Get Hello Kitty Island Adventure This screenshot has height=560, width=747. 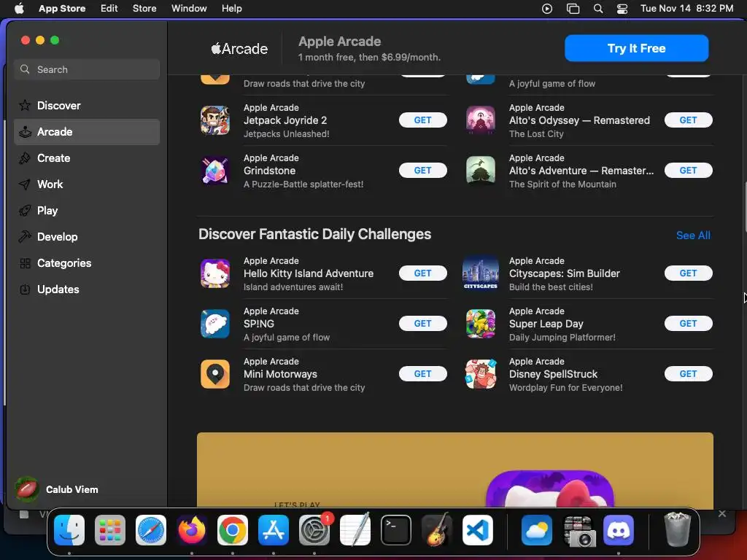422,273
